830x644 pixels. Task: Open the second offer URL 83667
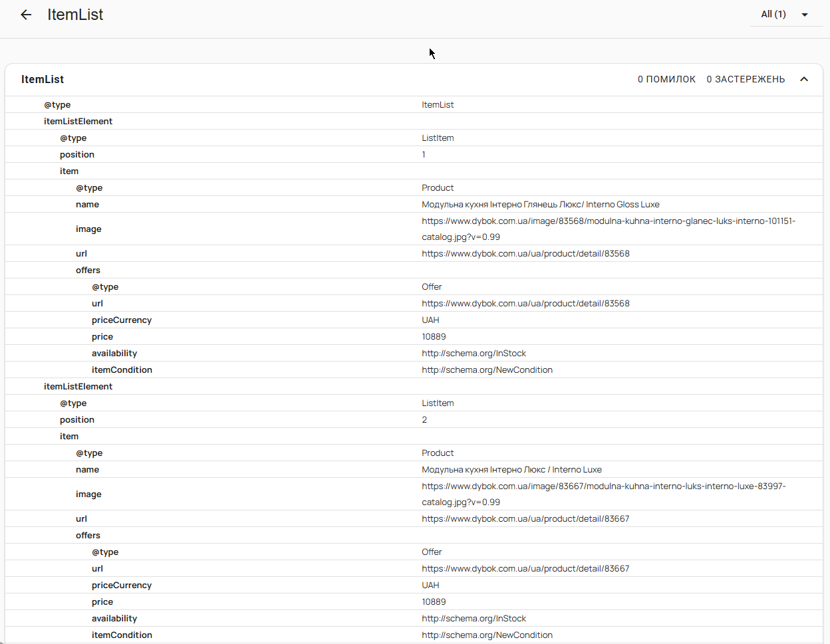tap(525, 568)
